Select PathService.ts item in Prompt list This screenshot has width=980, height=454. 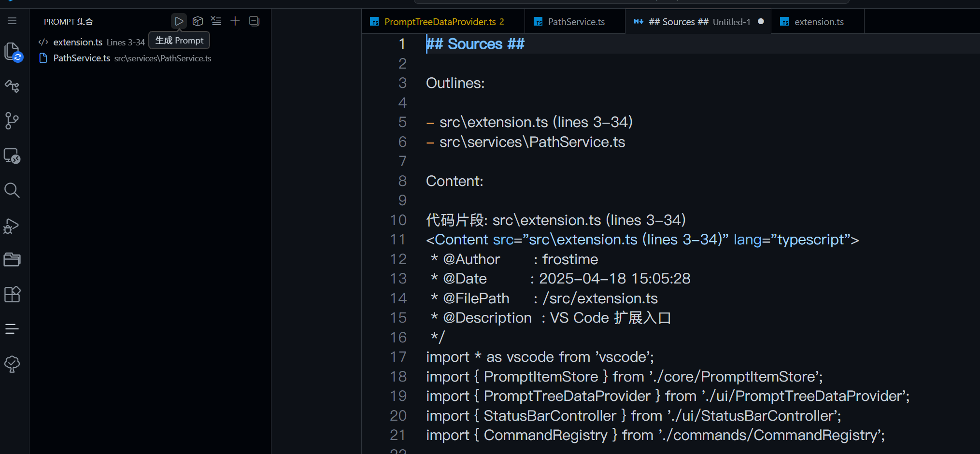click(x=82, y=58)
